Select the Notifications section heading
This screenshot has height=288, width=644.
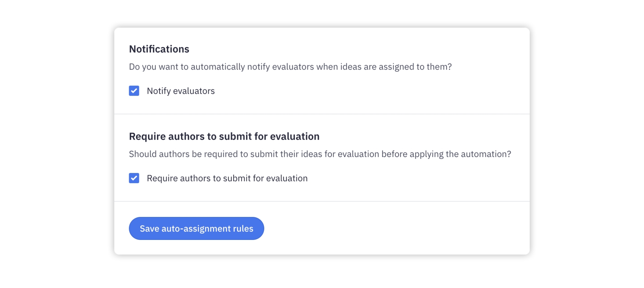click(x=159, y=49)
